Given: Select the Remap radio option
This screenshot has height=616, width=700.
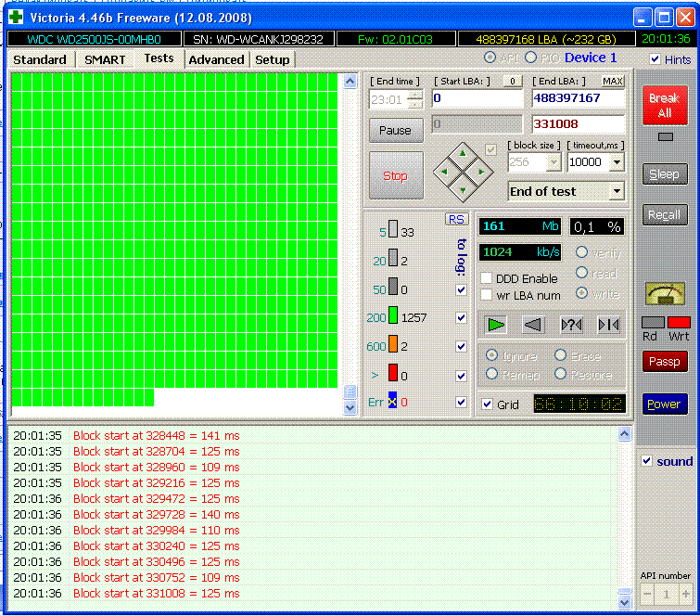Looking at the screenshot, I should [491, 374].
